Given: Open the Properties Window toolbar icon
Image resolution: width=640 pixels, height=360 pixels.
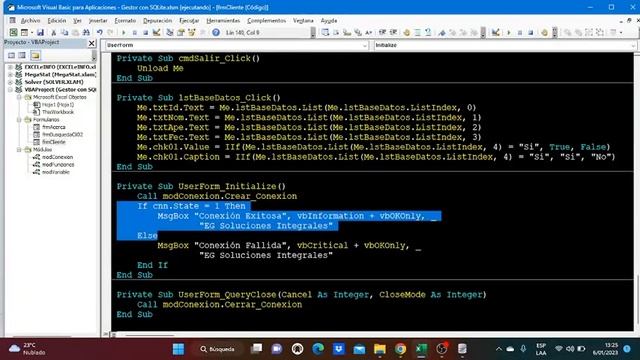Looking at the screenshot, I should 180,32.
